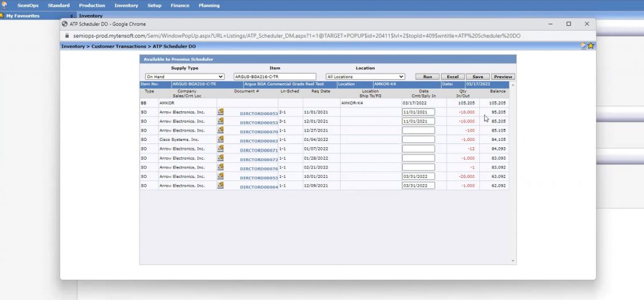Open the DIRCTORD00076 document link
644x300 pixels.
click(x=258, y=169)
